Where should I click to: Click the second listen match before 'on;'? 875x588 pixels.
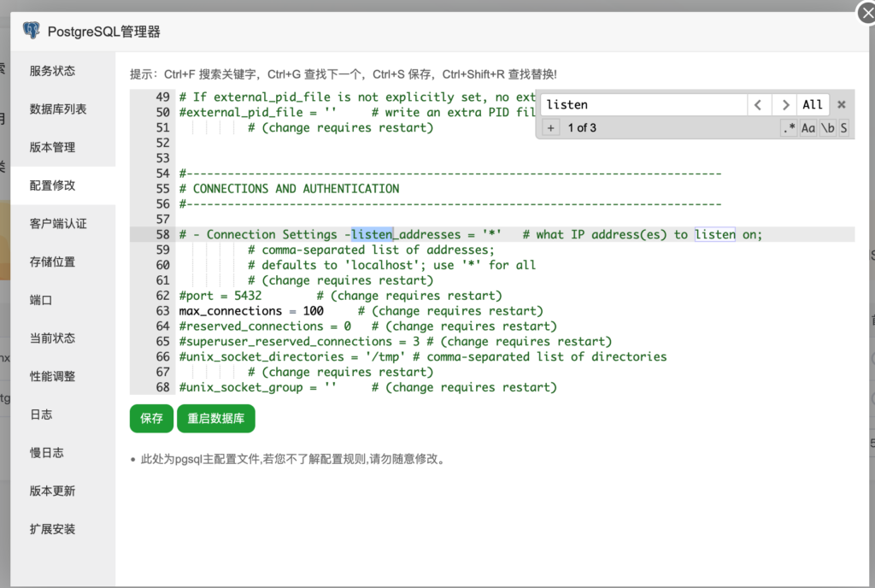[715, 234]
